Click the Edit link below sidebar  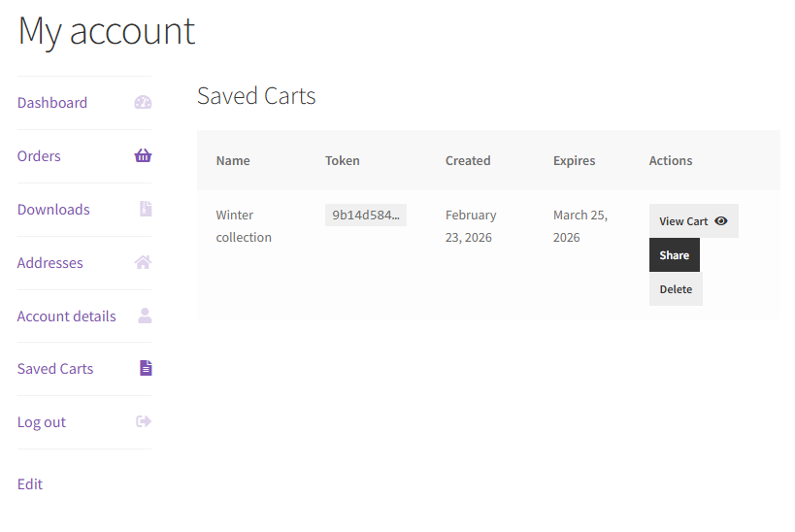pos(30,484)
